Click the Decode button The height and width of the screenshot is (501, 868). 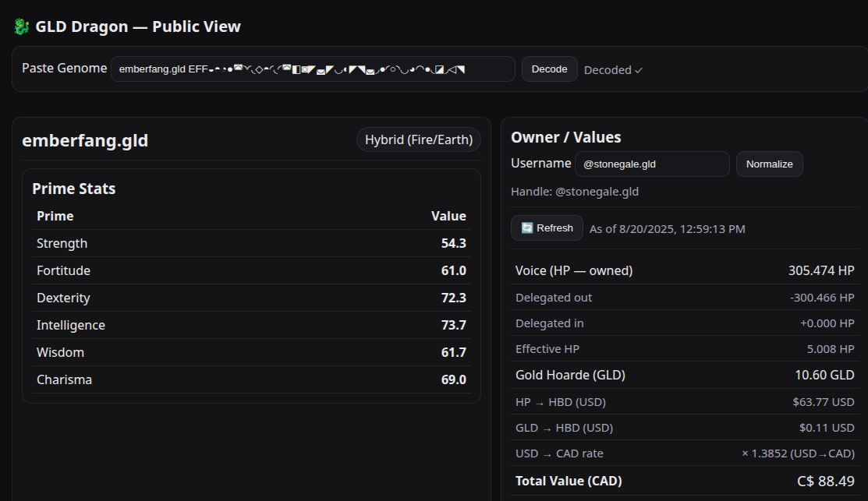point(549,69)
